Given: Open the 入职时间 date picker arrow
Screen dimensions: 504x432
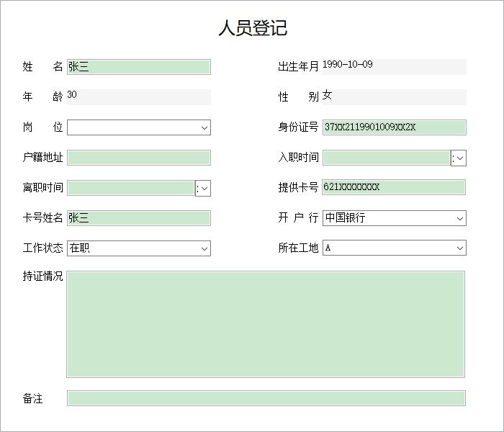Looking at the screenshot, I should coord(459,158).
